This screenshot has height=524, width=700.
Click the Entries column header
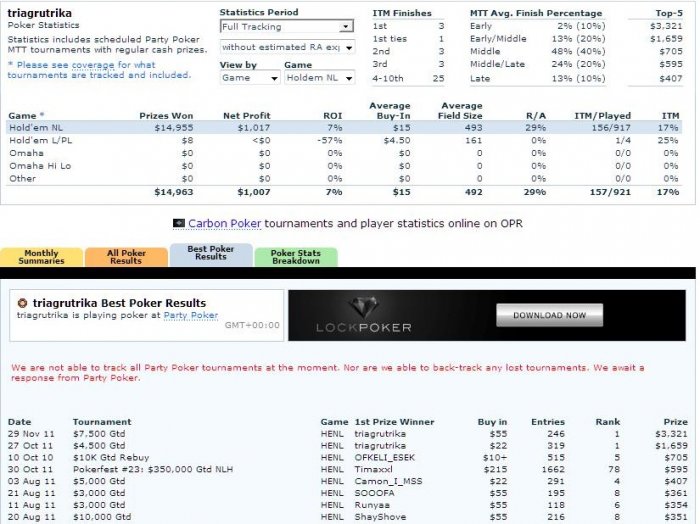click(548, 422)
